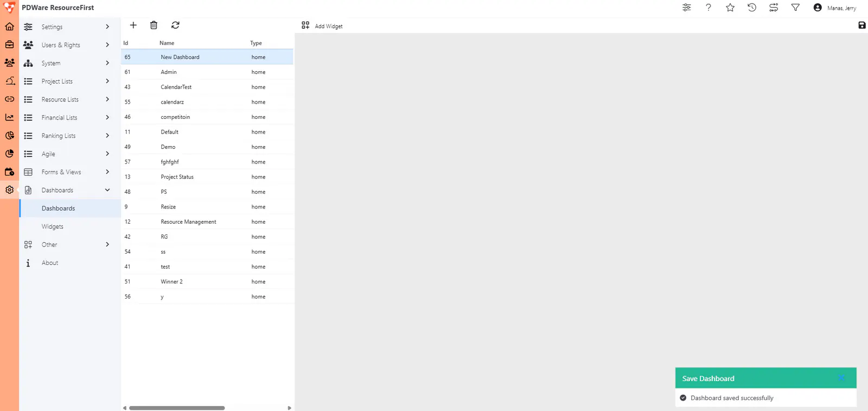Click the horizontal scrollbar of dashboard list
The image size is (868, 411).
(177, 408)
